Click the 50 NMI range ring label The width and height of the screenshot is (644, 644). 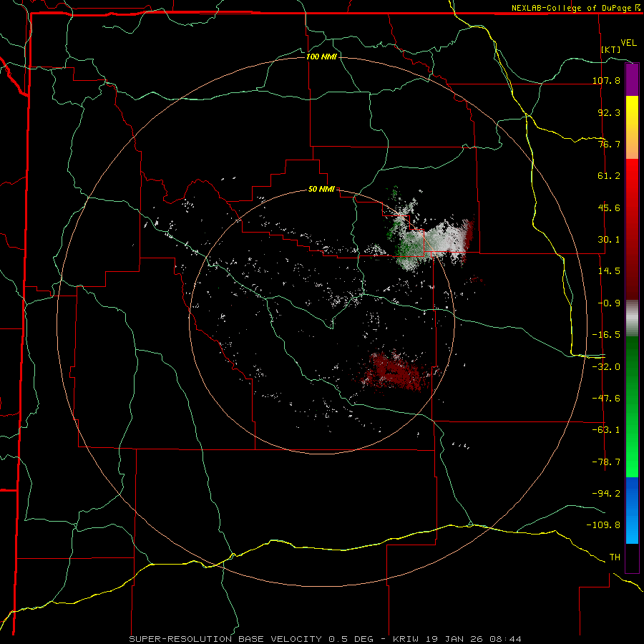[x=321, y=189]
